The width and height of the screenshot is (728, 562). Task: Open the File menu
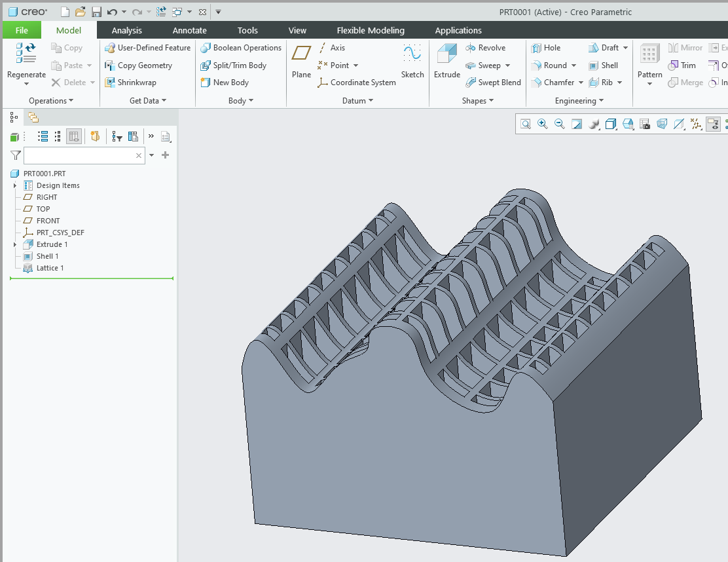click(x=22, y=30)
